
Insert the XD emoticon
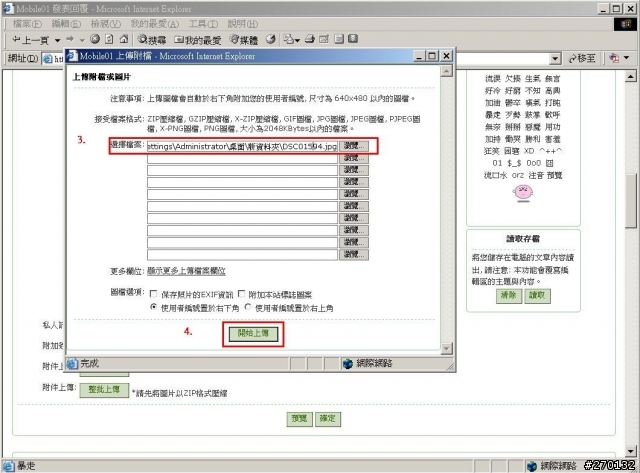click(x=529, y=151)
